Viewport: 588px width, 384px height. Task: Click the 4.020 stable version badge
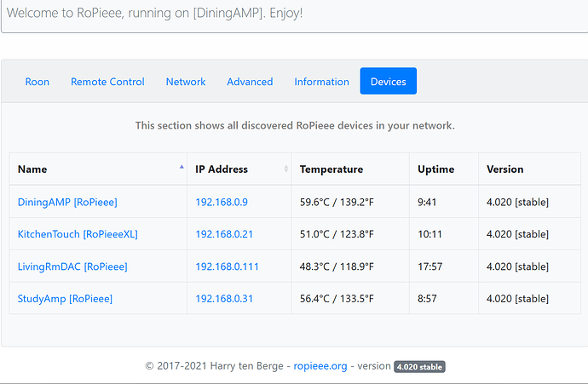(x=419, y=367)
